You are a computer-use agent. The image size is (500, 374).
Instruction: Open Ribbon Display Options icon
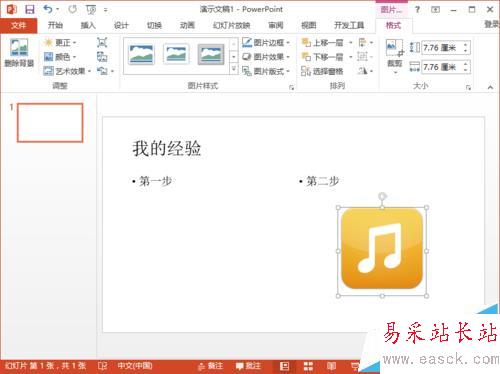[435, 10]
